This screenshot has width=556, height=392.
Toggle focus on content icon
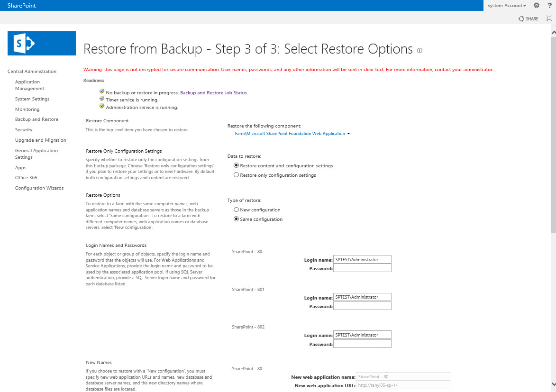[x=549, y=18]
